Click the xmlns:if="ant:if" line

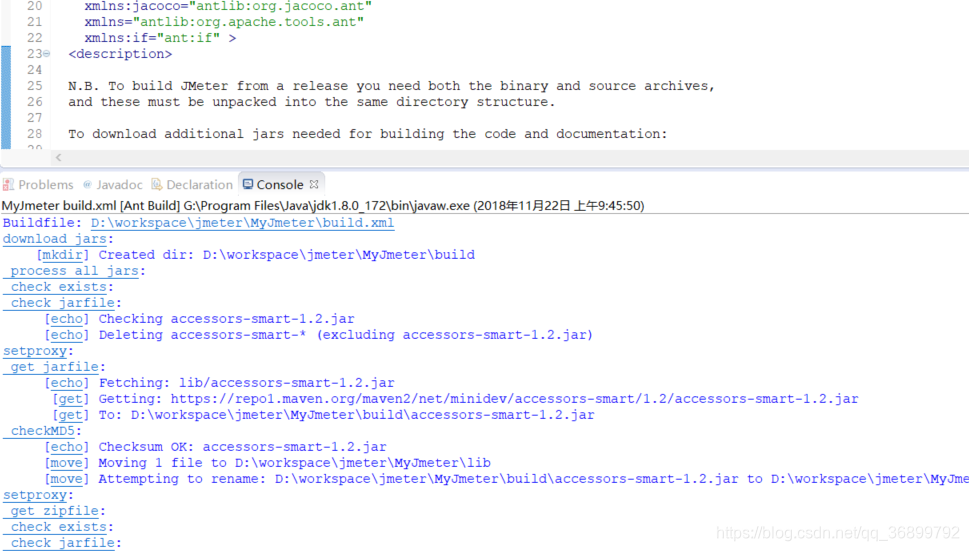click(x=160, y=38)
